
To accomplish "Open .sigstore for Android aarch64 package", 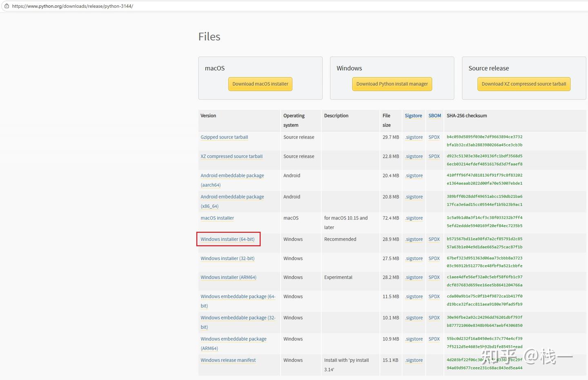I will coord(414,176).
